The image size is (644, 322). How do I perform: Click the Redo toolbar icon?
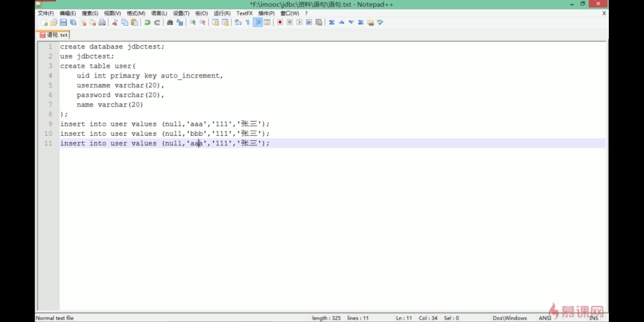click(157, 22)
